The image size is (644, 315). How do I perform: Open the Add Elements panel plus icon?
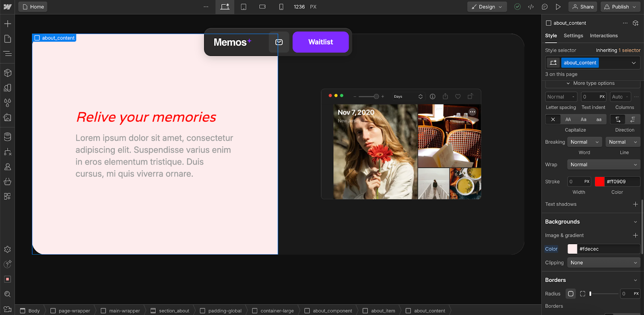point(7,24)
